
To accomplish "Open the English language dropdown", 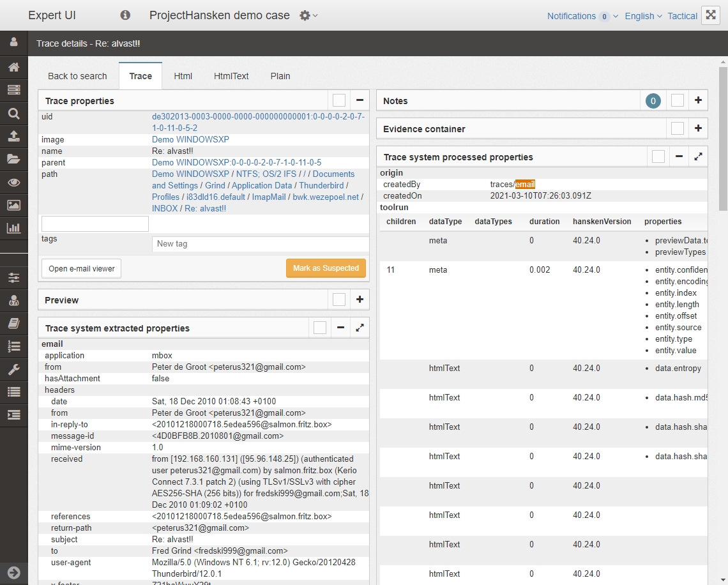I will coord(643,15).
